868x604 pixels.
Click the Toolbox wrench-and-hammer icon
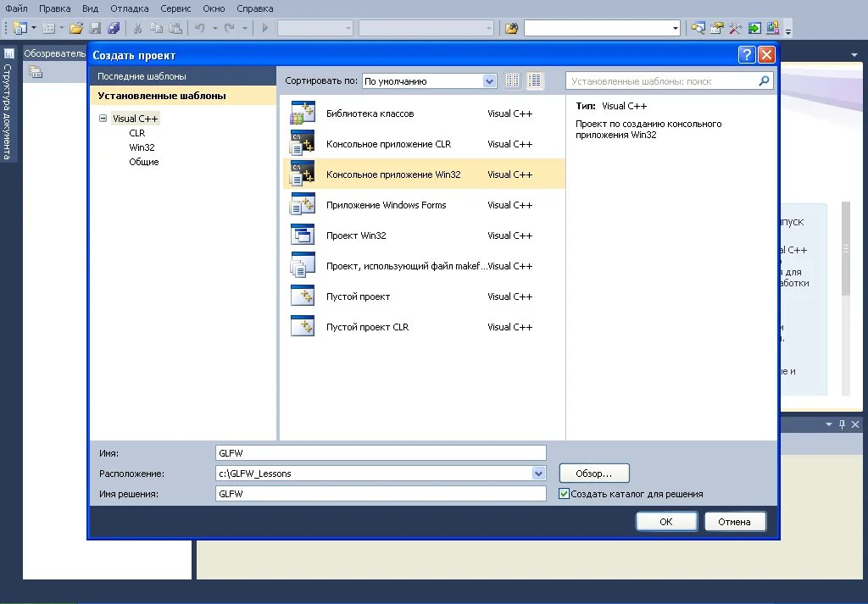pyautogui.click(x=736, y=28)
